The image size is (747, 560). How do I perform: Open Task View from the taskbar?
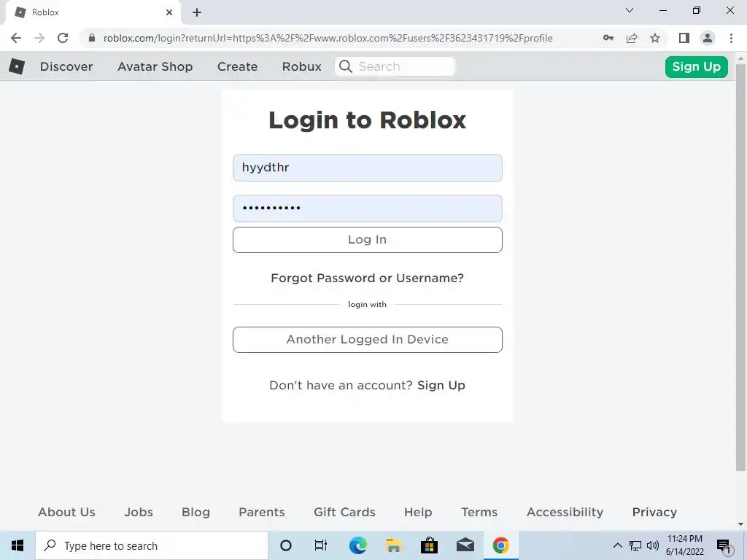pyautogui.click(x=321, y=545)
